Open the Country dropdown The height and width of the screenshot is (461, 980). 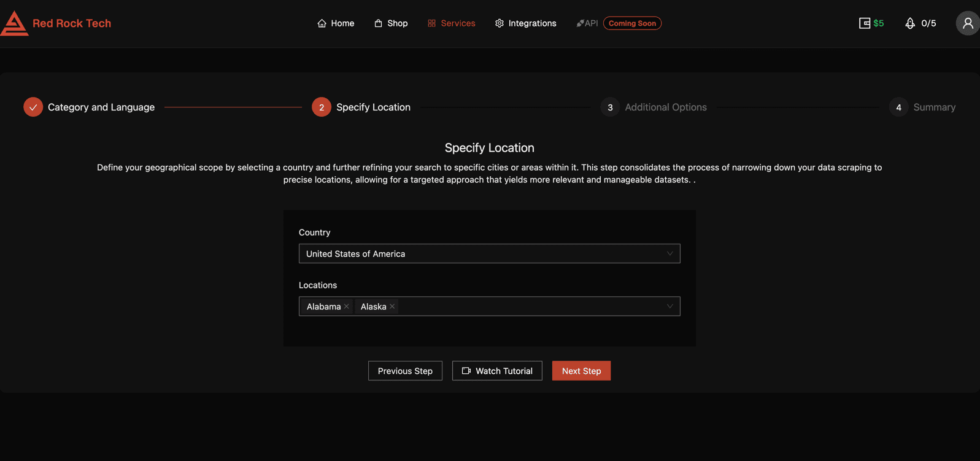[x=489, y=254]
